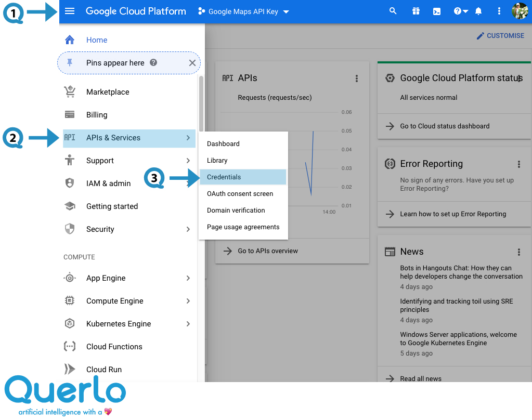This screenshot has width=532, height=420.
Task: Click the Support person icon
Action: (70, 160)
